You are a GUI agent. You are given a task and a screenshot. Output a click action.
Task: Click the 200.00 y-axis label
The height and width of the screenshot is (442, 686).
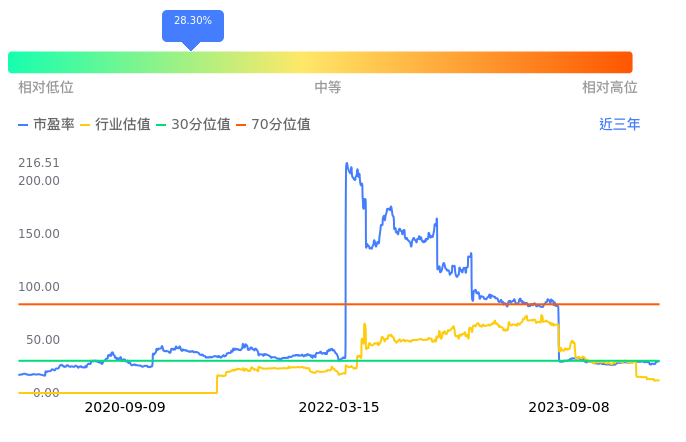pos(39,181)
